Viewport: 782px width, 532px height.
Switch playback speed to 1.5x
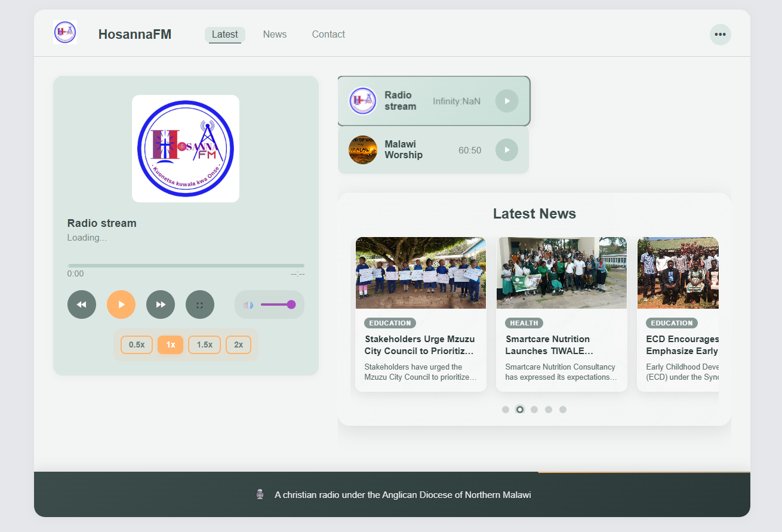click(x=204, y=345)
